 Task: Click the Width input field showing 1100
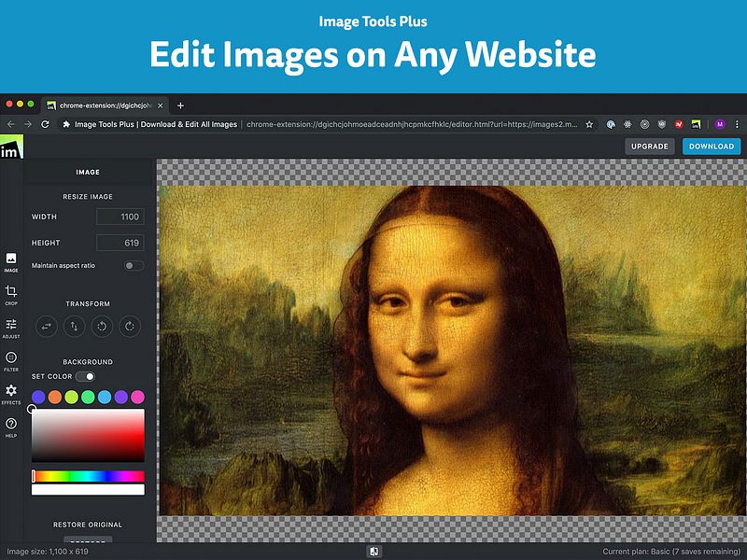click(120, 217)
